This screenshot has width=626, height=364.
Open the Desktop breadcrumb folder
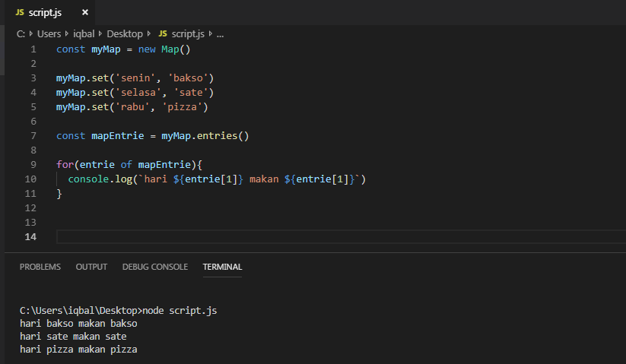pos(125,34)
